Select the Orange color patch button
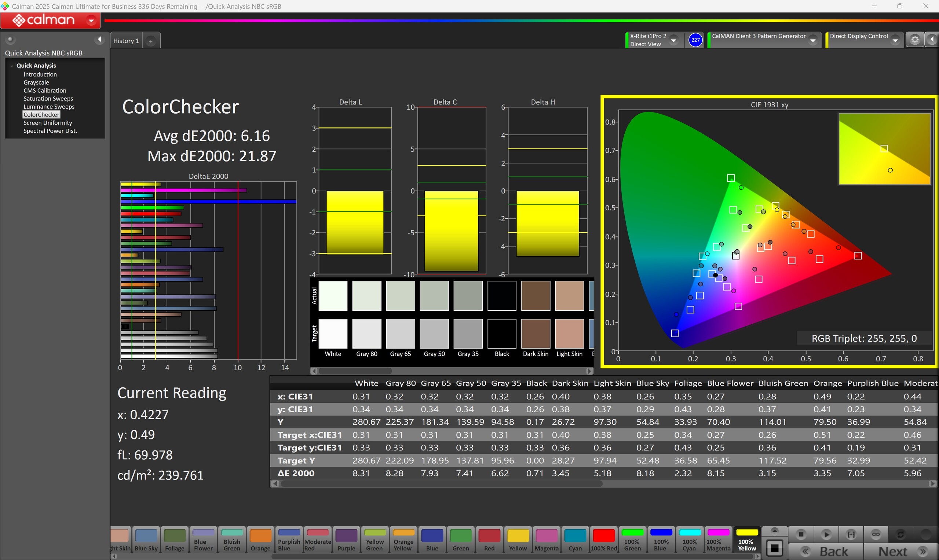This screenshot has height=560, width=939. [x=260, y=540]
